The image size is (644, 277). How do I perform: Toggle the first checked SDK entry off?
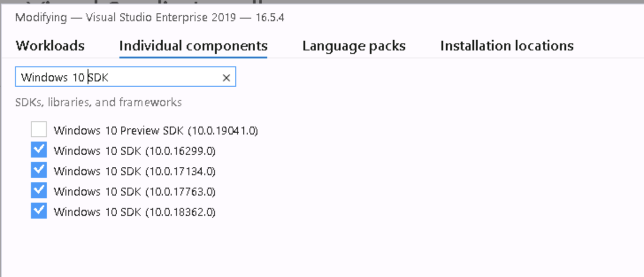coord(39,150)
